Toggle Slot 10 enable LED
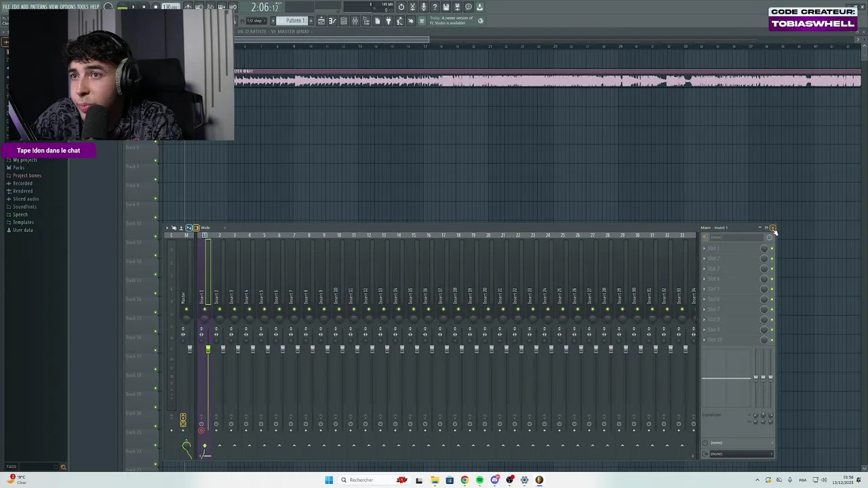 coord(772,340)
